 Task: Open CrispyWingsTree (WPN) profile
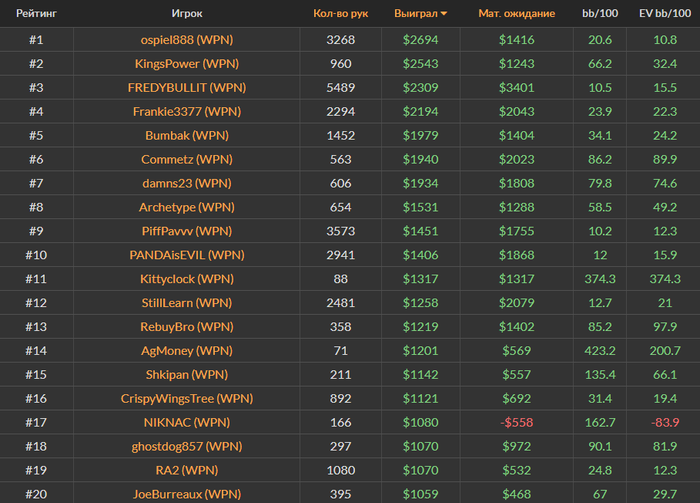tap(186, 398)
